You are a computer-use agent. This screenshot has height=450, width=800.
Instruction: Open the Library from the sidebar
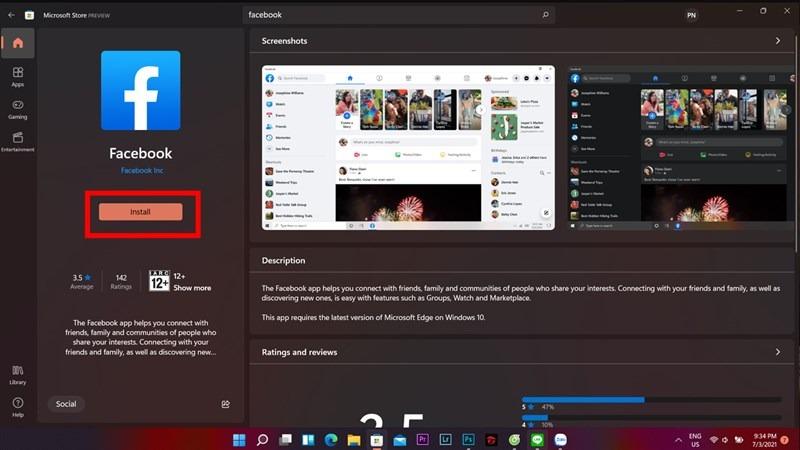(x=18, y=374)
